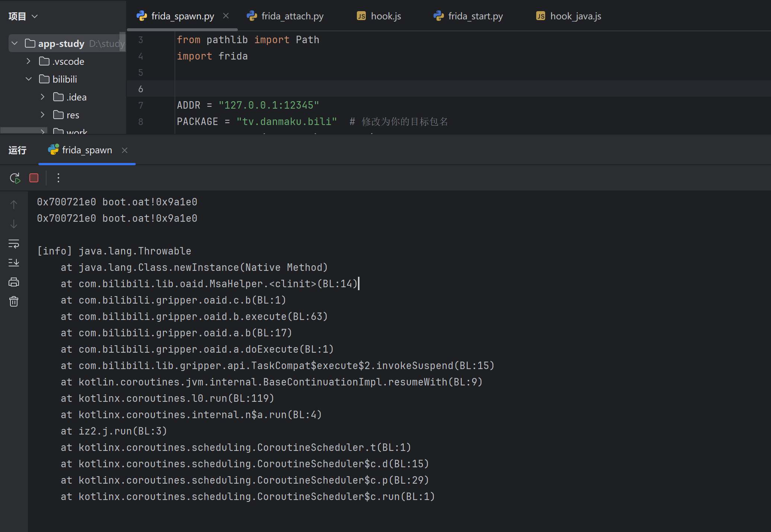
Task: Place cursor on ADDR assignment line
Action: pyautogui.click(x=248, y=105)
